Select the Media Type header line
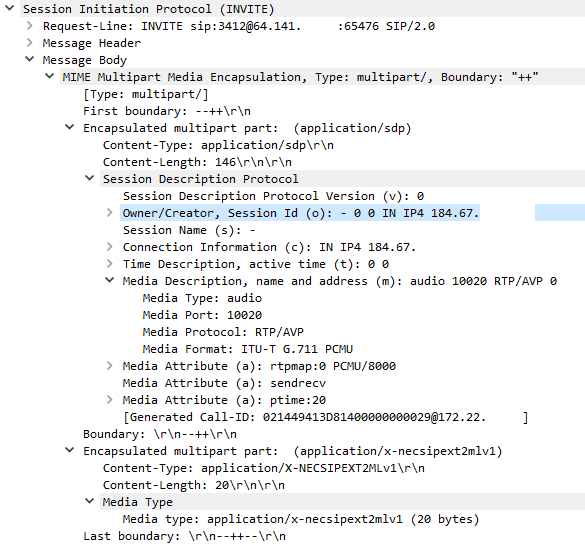The image size is (585, 544). [138, 502]
